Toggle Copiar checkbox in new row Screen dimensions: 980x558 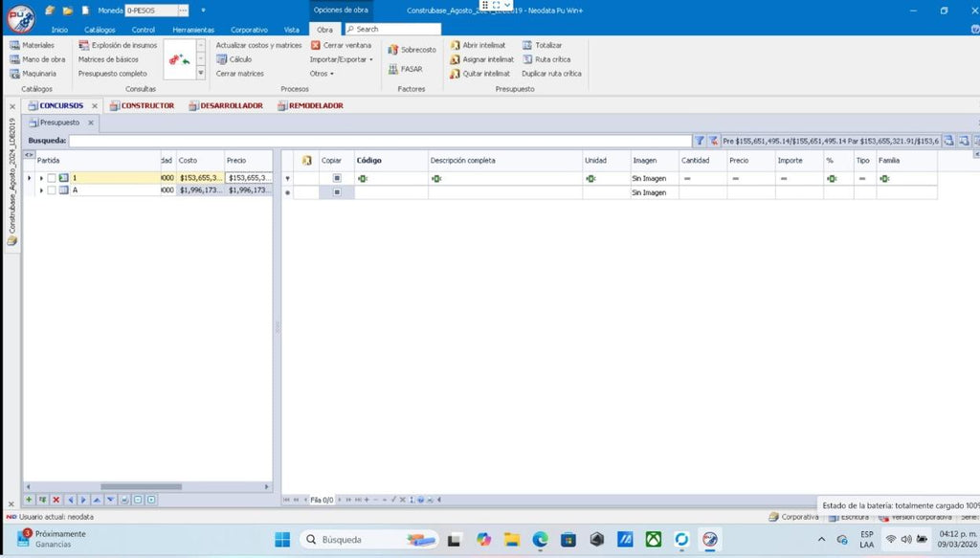pos(337,192)
